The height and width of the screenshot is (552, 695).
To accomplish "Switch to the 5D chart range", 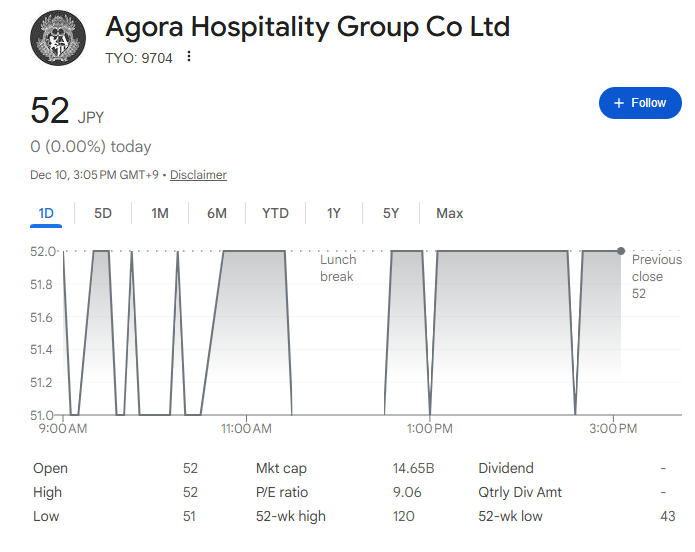I will click(103, 213).
